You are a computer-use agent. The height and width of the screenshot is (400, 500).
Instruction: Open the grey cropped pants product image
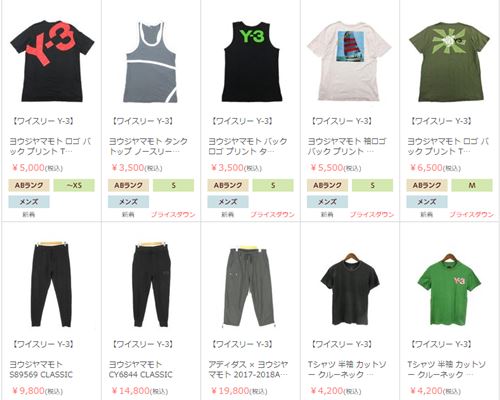click(x=250, y=287)
